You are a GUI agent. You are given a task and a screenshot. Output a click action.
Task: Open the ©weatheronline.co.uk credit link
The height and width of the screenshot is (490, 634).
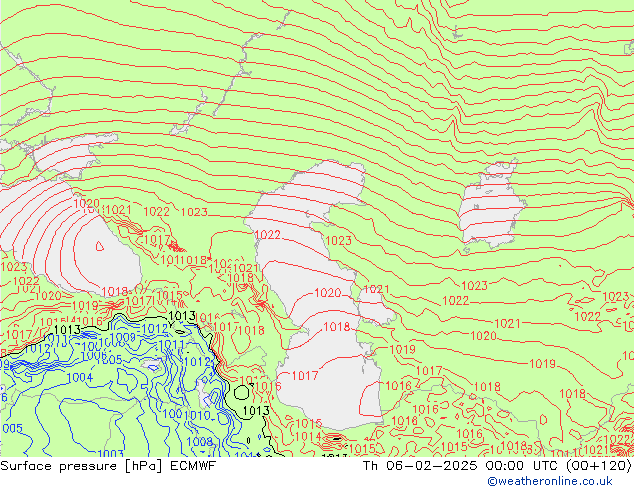[550, 481]
